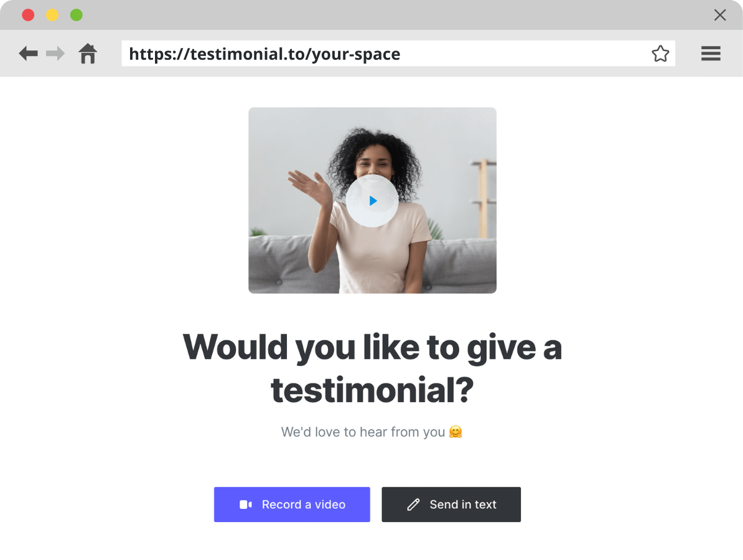Viewport: 743px width, 560px height.
Task: Play the welcome video
Action: (x=372, y=201)
